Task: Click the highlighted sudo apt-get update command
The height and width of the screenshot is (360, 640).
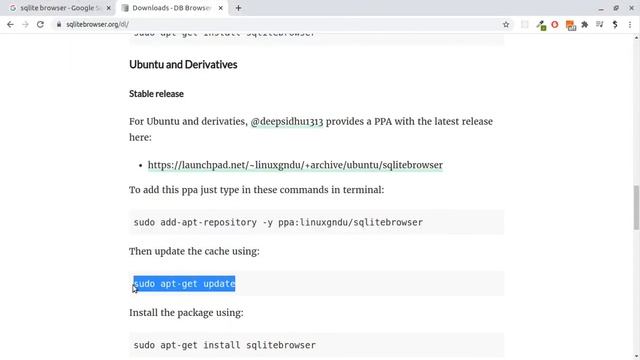Action: tap(184, 284)
